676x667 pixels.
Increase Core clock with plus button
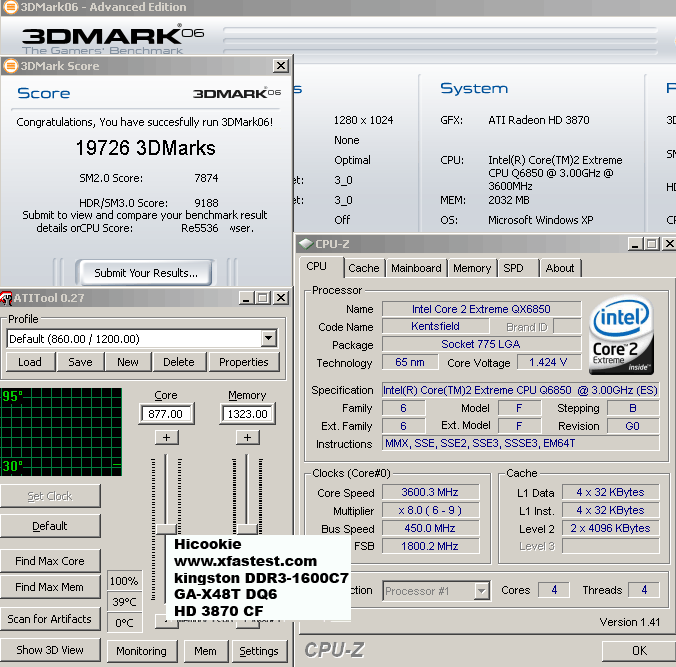[x=166, y=438]
